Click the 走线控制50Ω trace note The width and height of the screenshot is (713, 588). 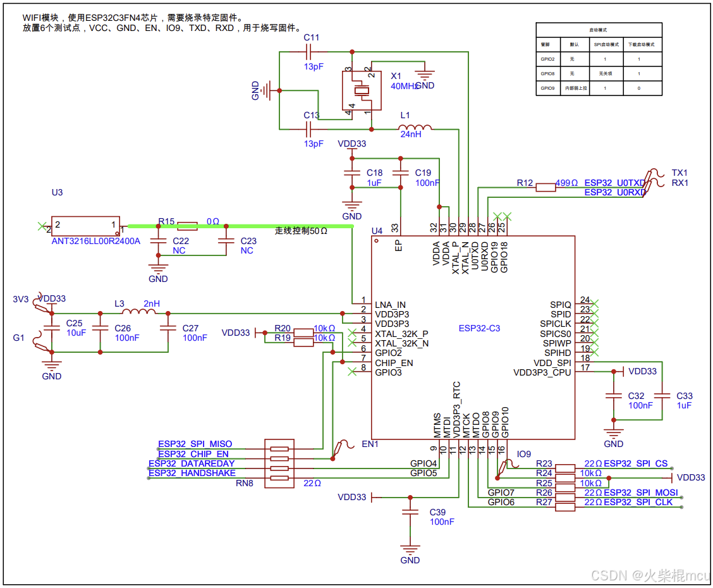(x=301, y=231)
